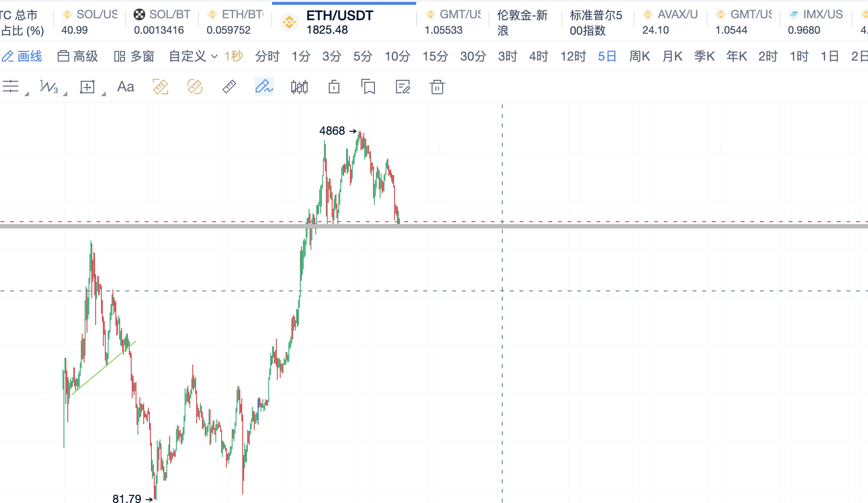Select the 年K yearly chart
The width and height of the screenshot is (868, 503).
click(x=736, y=56)
